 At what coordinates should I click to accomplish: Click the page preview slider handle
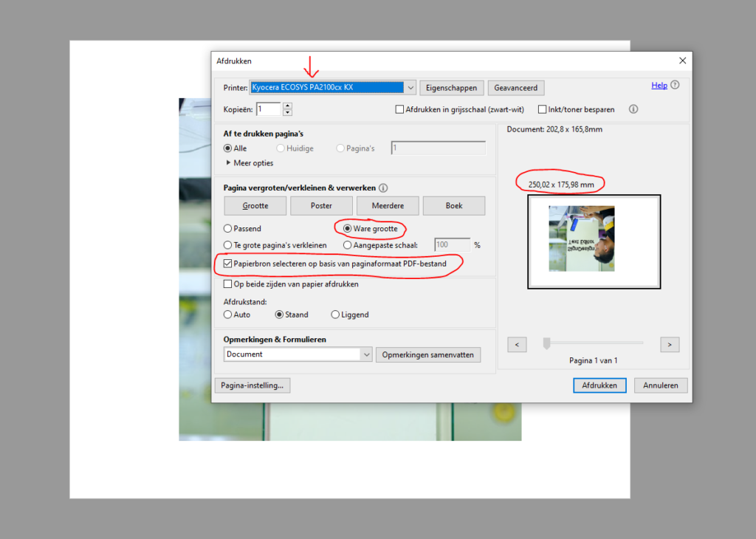547,343
